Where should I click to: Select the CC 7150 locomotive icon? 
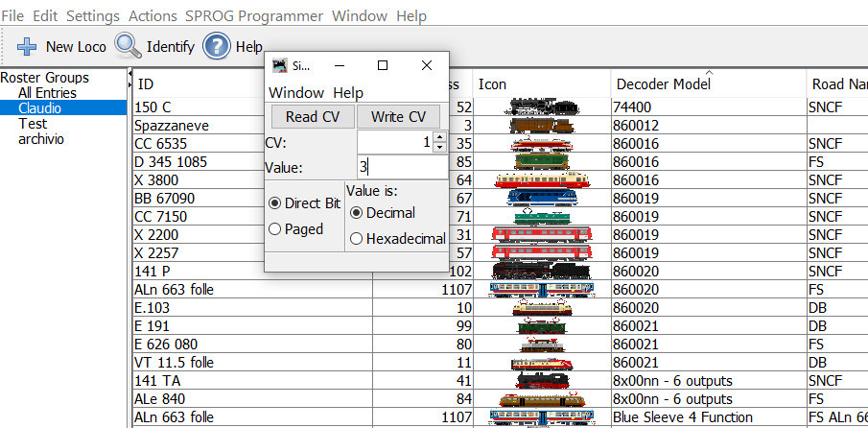point(540,217)
